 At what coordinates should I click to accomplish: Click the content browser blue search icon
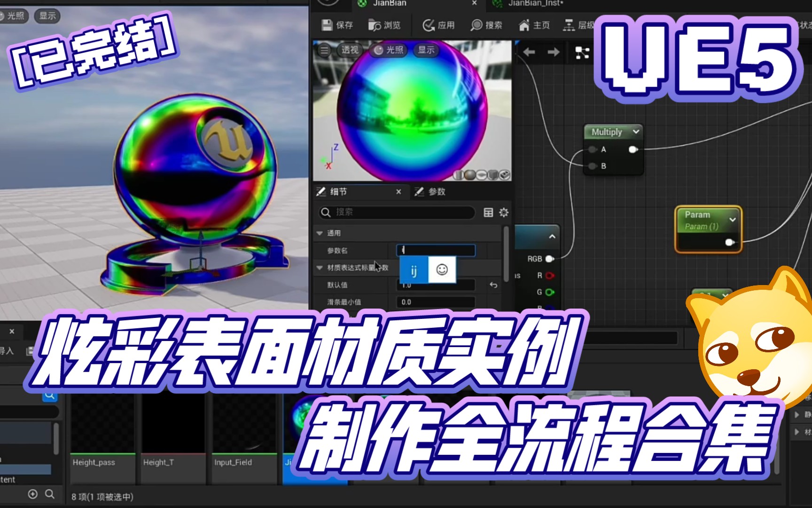(x=50, y=395)
